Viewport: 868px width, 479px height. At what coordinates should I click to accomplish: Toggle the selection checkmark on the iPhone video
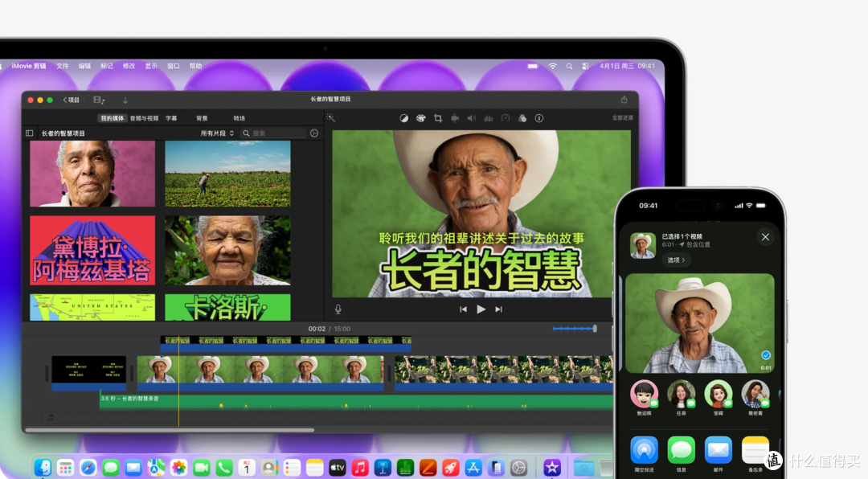tap(766, 355)
